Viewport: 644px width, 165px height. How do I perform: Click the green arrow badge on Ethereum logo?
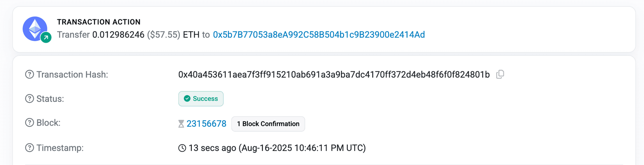point(46,38)
